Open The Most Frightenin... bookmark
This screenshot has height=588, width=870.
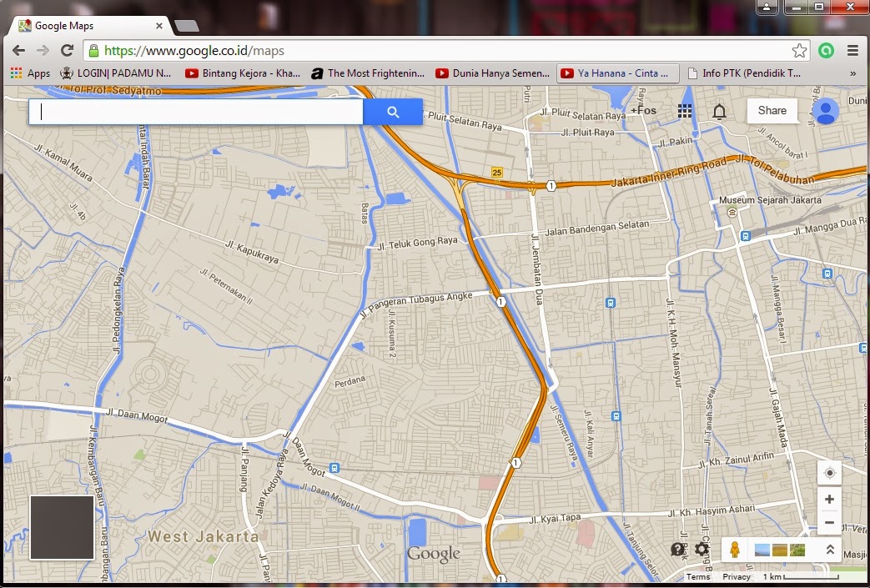368,73
